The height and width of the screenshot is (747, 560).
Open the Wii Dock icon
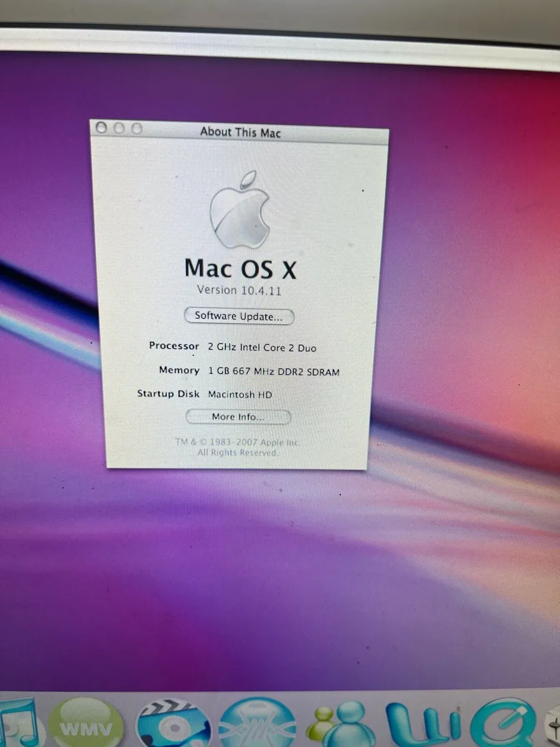(x=423, y=723)
